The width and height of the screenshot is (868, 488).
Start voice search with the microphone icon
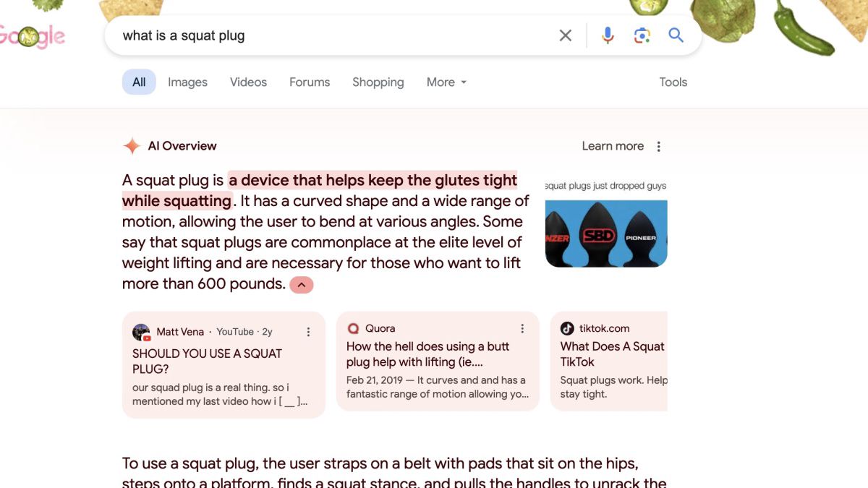coord(608,35)
